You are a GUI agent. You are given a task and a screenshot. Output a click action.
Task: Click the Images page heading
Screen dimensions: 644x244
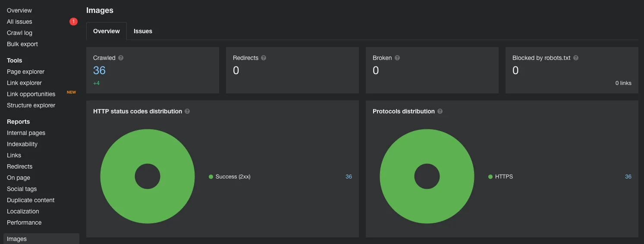100,10
